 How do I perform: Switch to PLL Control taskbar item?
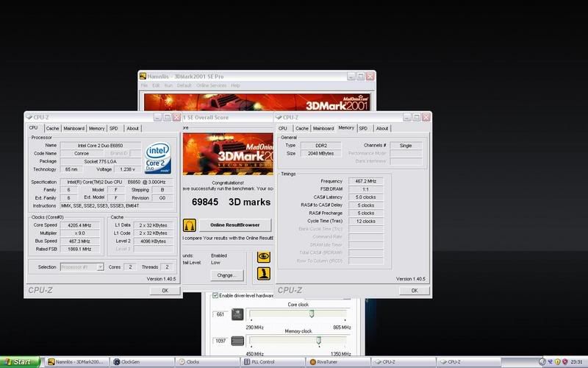(273, 362)
